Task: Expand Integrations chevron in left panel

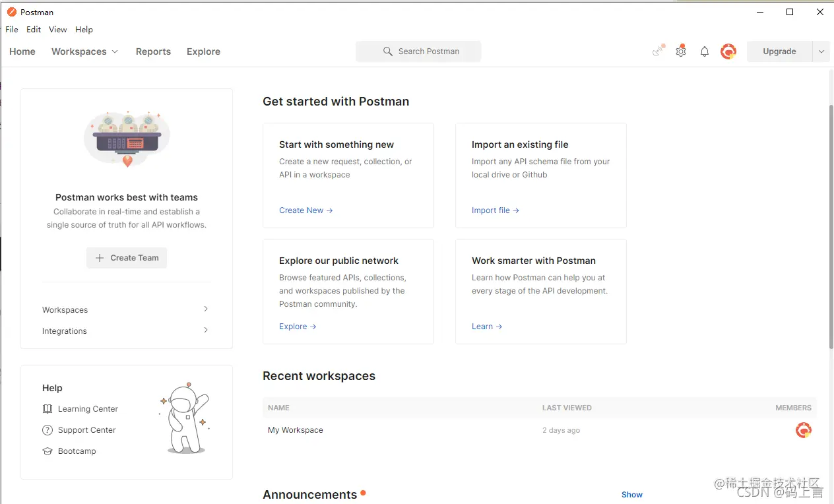Action: tap(206, 330)
